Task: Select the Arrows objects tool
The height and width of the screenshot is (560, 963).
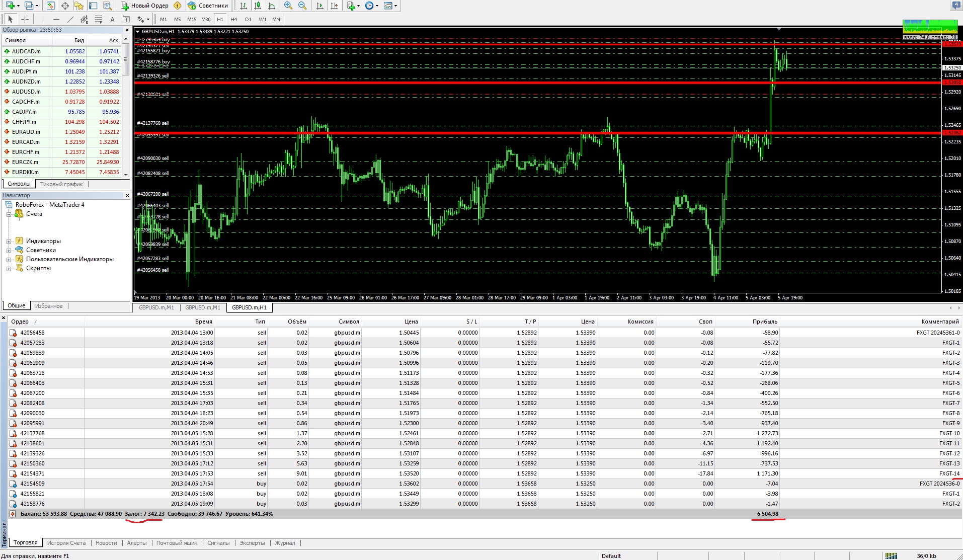Action: [x=141, y=19]
